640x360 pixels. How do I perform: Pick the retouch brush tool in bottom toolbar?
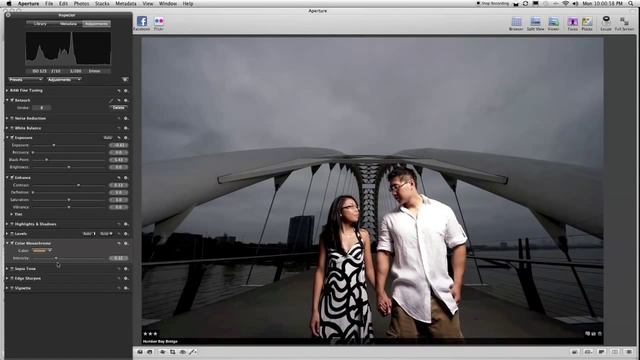coord(193,352)
